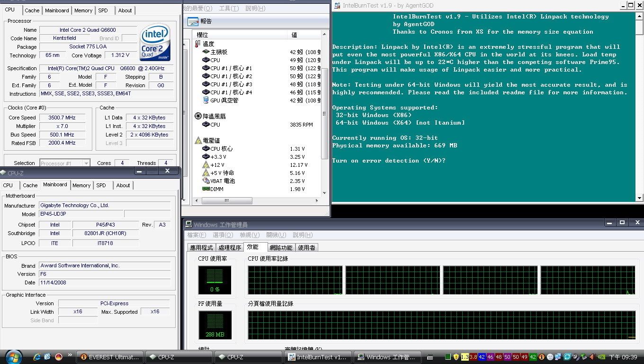
Task: Click the 3835 RPM fan value
Action: click(x=301, y=125)
